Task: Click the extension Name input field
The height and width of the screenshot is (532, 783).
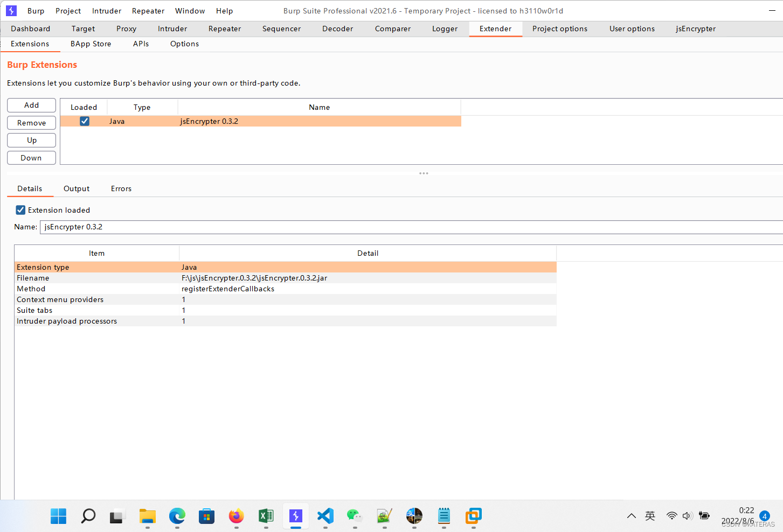Action: pyautogui.click(x=411, y=227)
